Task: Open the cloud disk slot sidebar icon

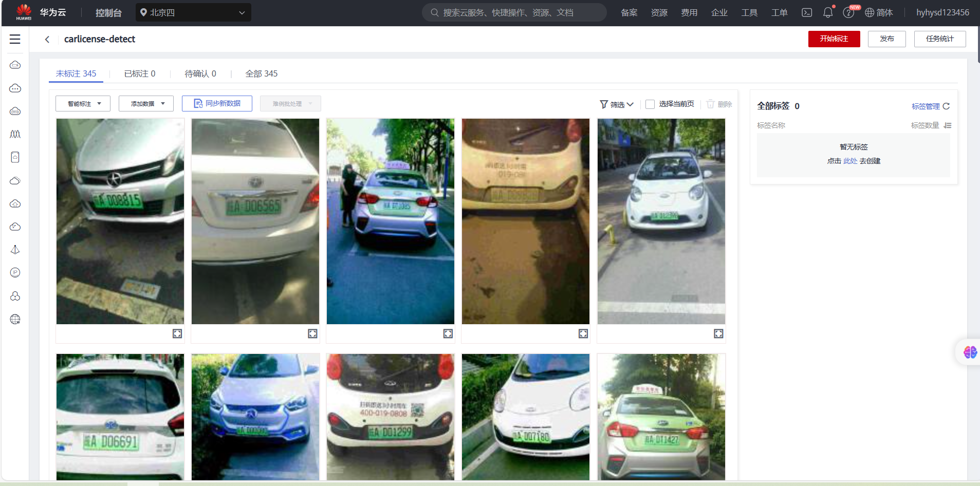Action: [15, 111]
